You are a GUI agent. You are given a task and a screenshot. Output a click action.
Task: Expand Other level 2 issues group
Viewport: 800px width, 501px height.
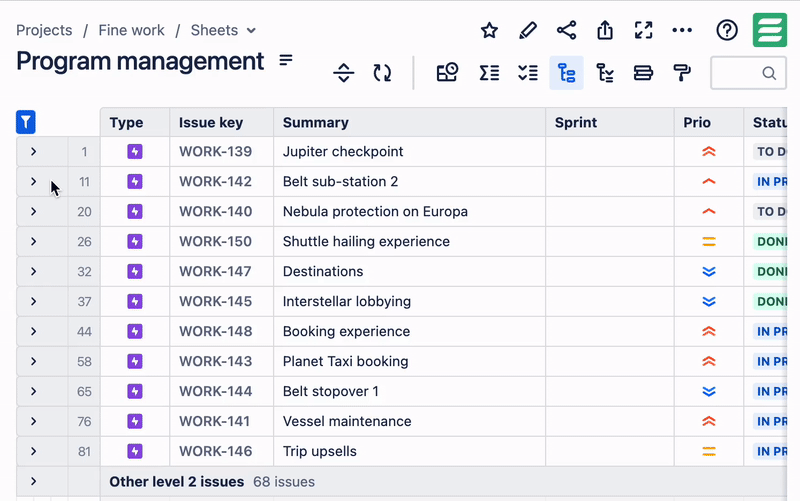tap(33, 481)
